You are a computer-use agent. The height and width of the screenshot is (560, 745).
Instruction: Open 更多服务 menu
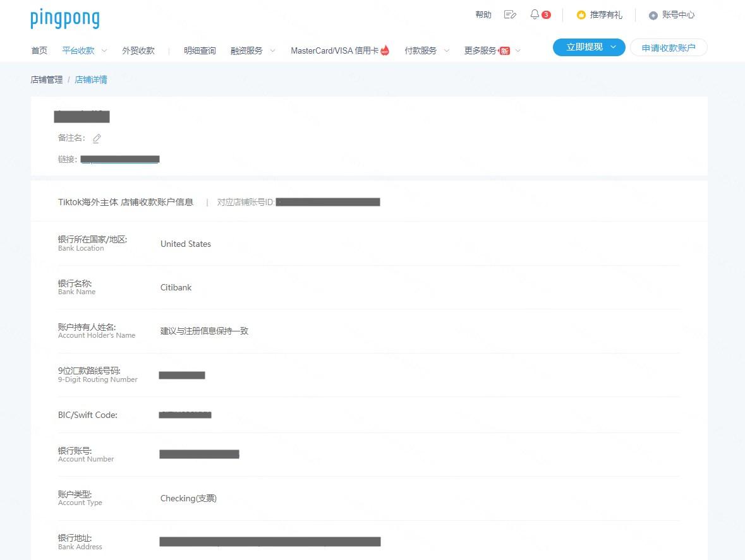[x=480, y=51]
